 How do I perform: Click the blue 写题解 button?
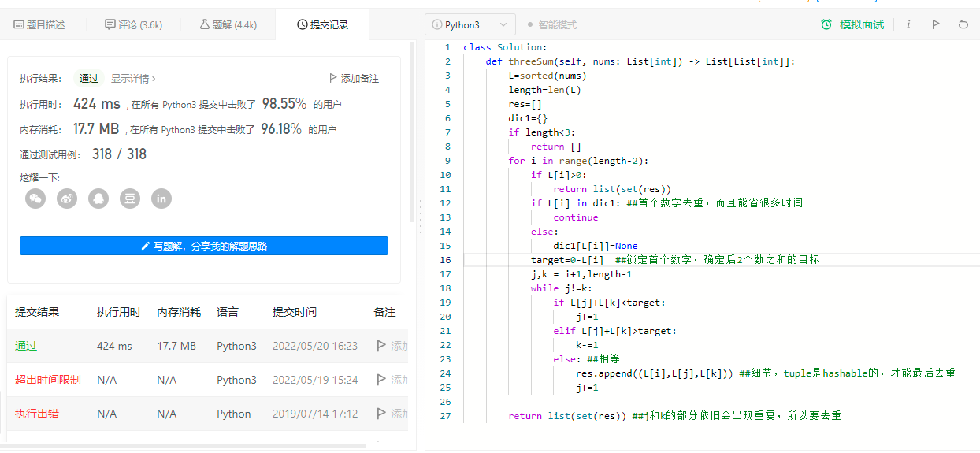204,246
